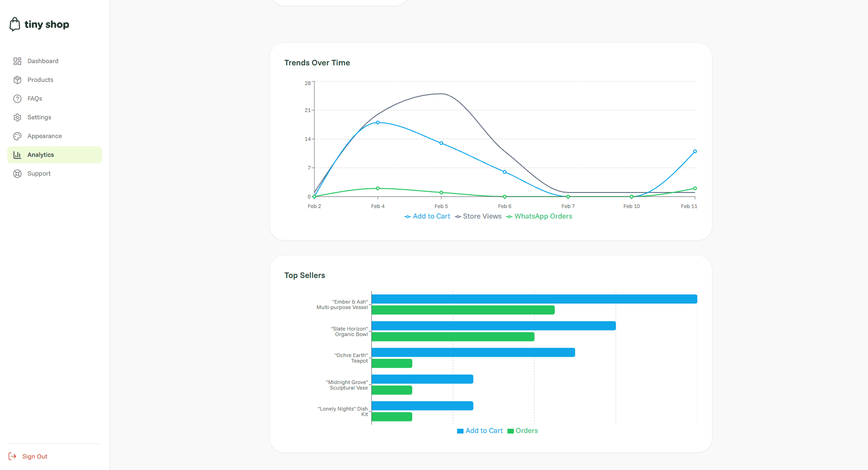Image resolution: width=868 pixels, height=470 pixels.
Task: Select Analytics in the sidebar
Action: coord(40,155)
